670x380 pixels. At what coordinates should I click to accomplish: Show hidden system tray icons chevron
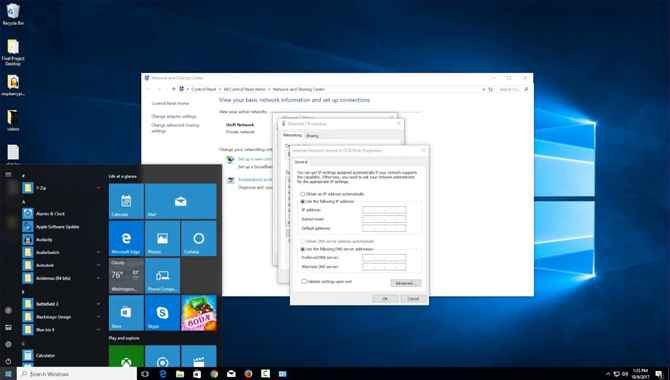coord(608,374)
